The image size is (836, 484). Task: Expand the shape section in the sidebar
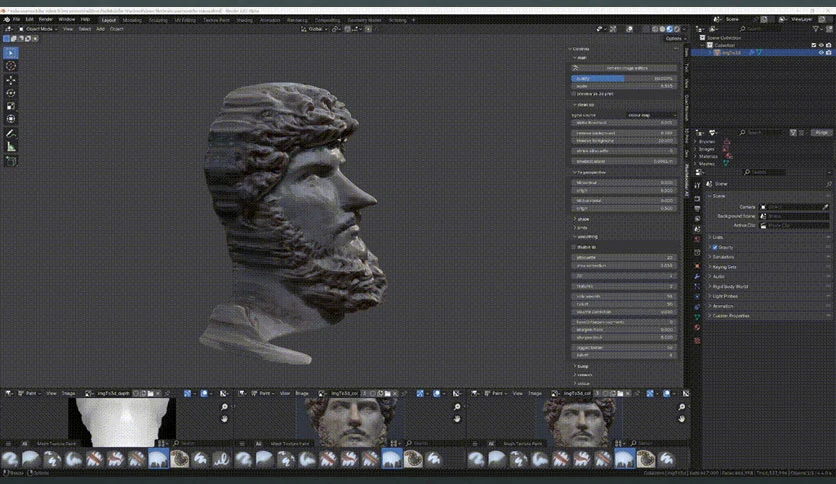581,220
